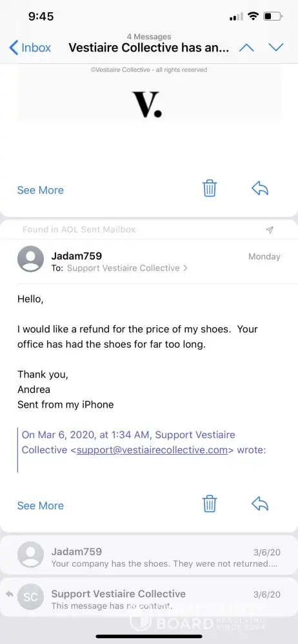Tap the next message down arrow
This screenshot has width=298, height=644.
click(x=276, y=48)
